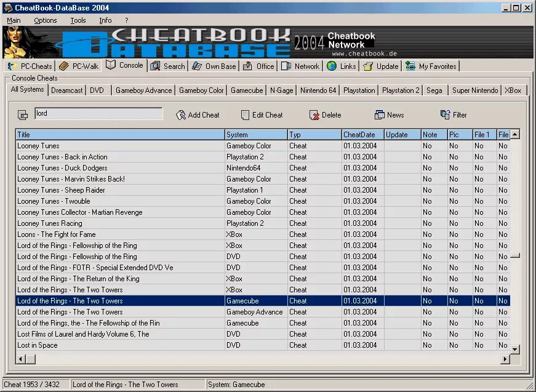
Task: Click the CheatBook title bar app icon
Action: click(8, 7)
